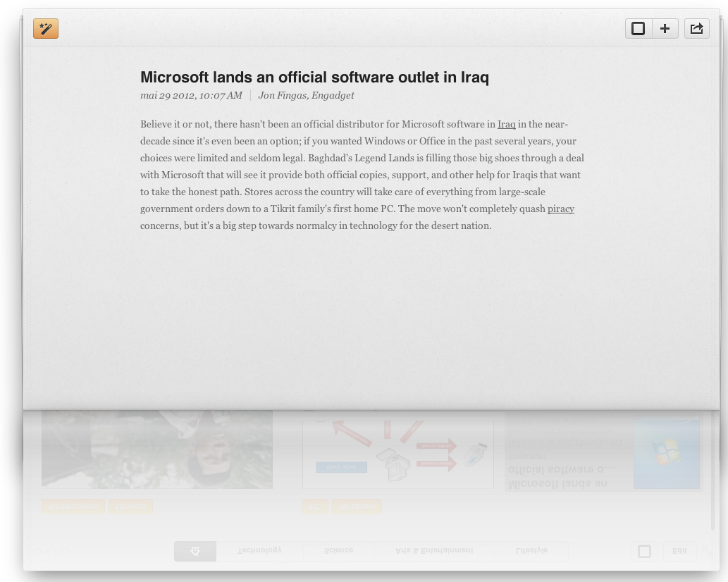Switch to the faded Technology tab
The image size is (728, 582).
click(259, 550)
